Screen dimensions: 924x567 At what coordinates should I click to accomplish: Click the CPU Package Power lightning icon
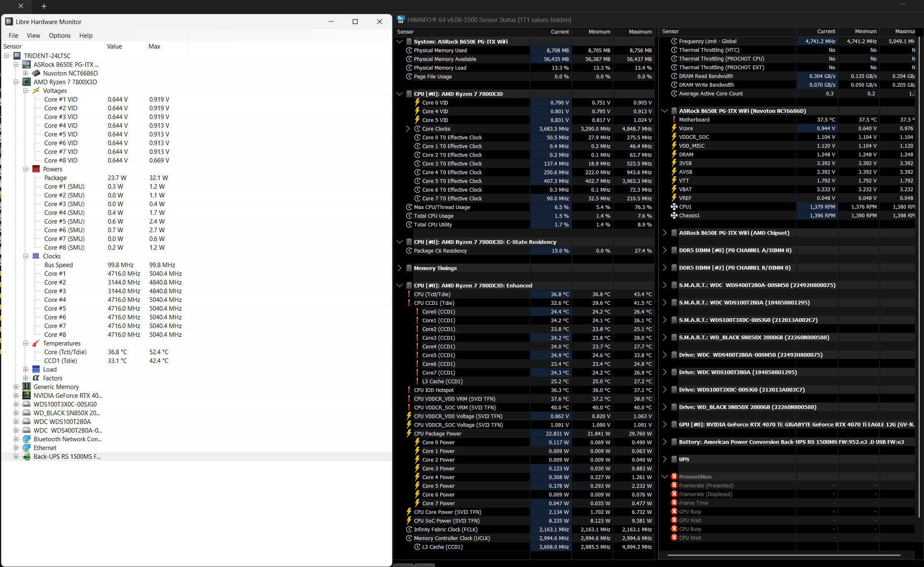point(409,433)
